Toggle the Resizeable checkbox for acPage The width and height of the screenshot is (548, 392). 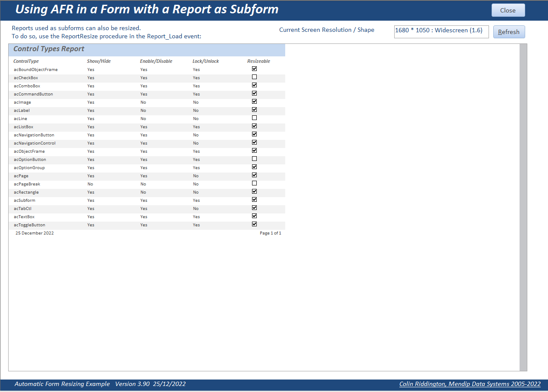click(x=254, y=175)
